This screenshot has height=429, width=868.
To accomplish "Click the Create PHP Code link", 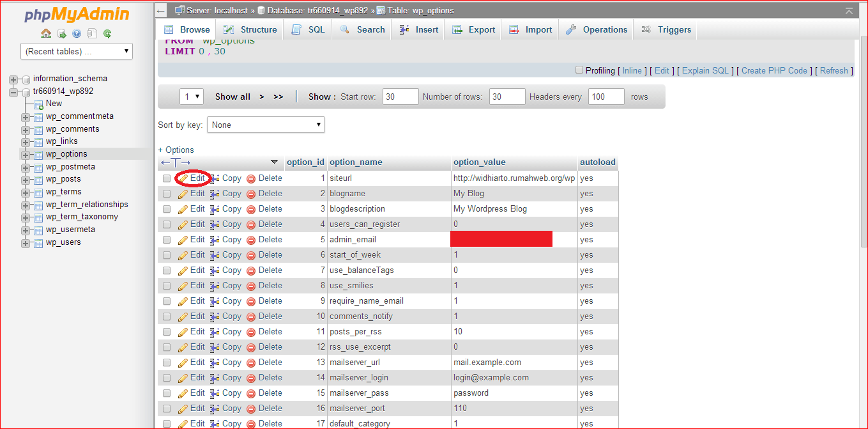I will tap(774, 70).
